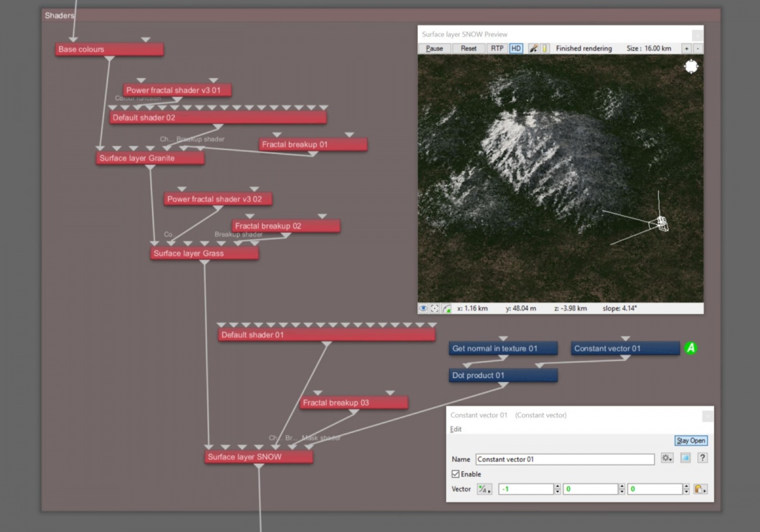The height and width of the screenshot is (532, 760).
Task: Open the preview window icon in the Constant vector panel
Action: [x=685, y=458]
